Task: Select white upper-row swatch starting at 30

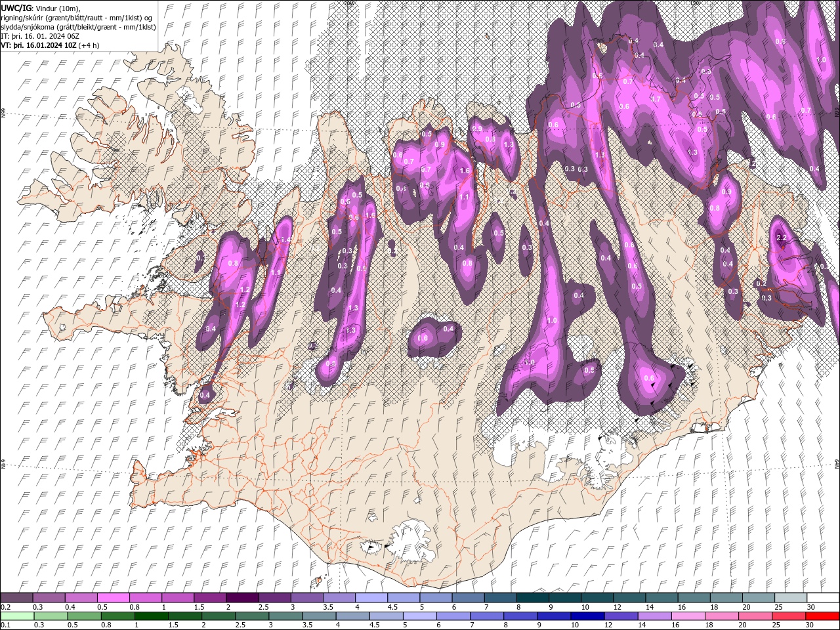Action: pos(823,598)
